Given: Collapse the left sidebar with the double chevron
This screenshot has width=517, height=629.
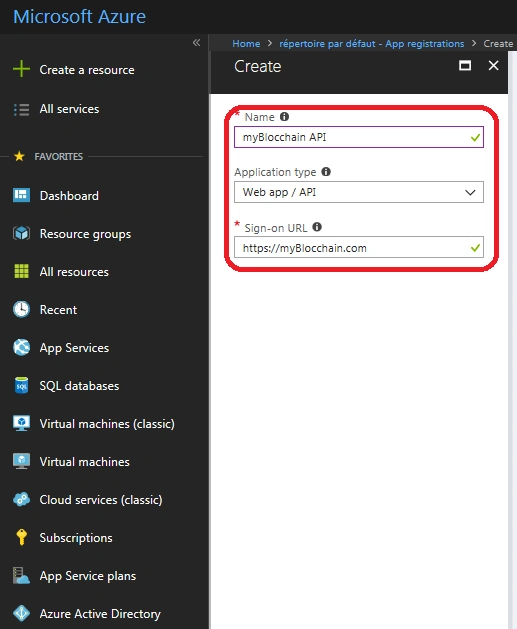Looking at the screenshot, I should (x=196, y=43).
